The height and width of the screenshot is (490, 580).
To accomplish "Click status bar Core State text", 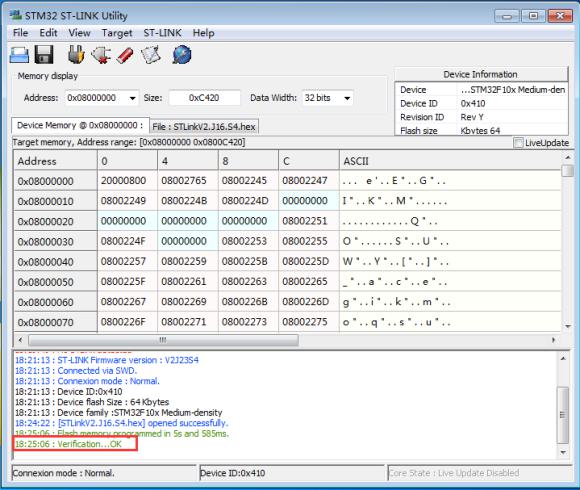I will click(454, 473).
